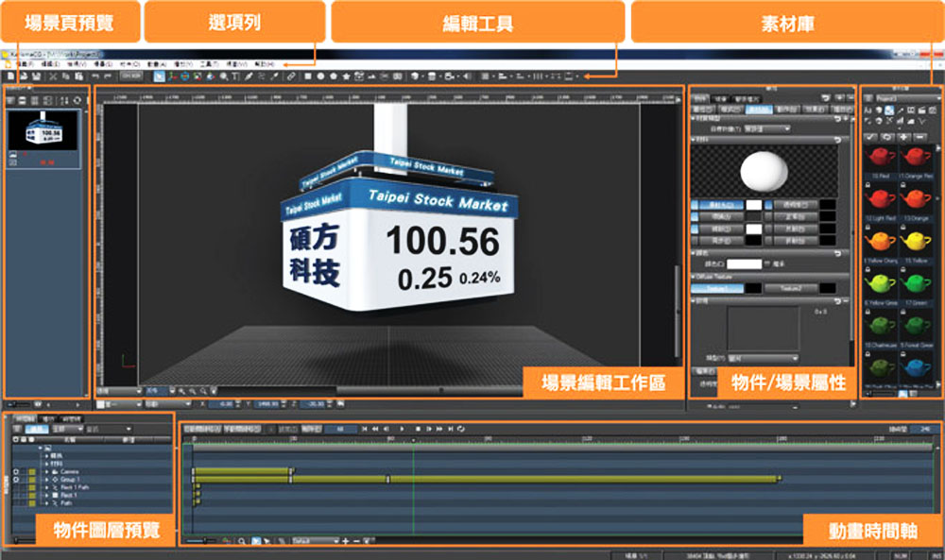Select the Star shape tool
This screenshot has height=560, width=945.
[346, 76]
